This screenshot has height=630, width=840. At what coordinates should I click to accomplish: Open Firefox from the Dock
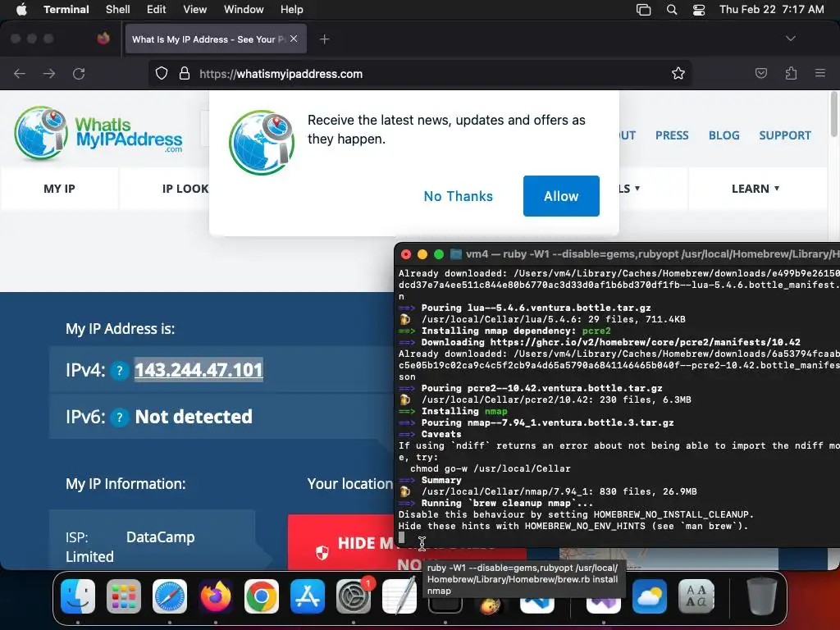(216, 596)
